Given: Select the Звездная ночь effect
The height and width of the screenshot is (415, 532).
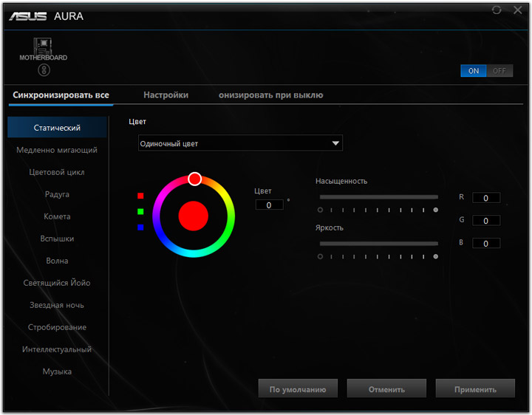Looking at the screenshot, I should coord(57,305).
